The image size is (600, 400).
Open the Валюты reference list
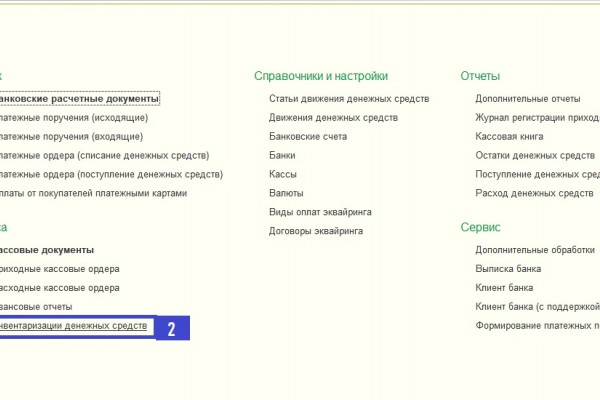tap(286, 193)
